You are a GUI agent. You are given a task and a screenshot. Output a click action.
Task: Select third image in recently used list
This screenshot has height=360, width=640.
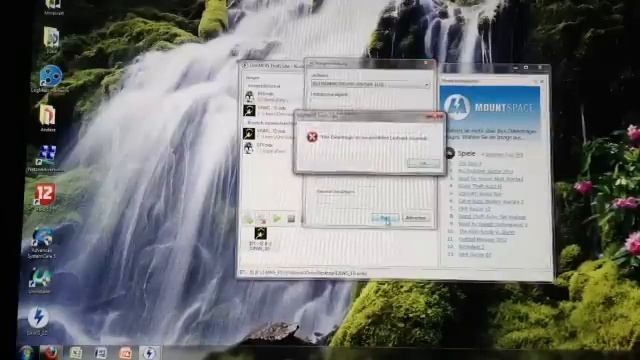coord(266,133)
